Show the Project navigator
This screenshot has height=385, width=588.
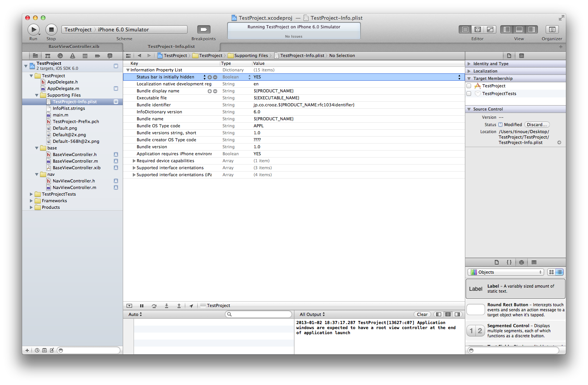tap(35, 56)
